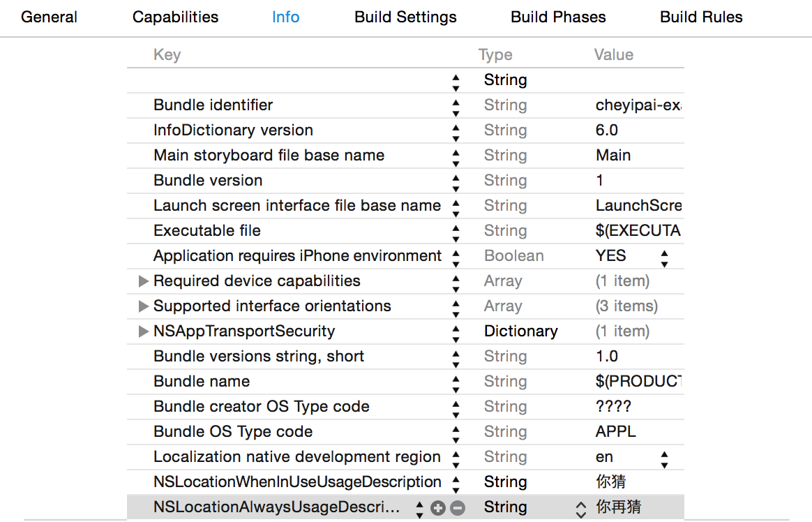Expand Supported interface orientations array
812x522 pixels.
144,306
